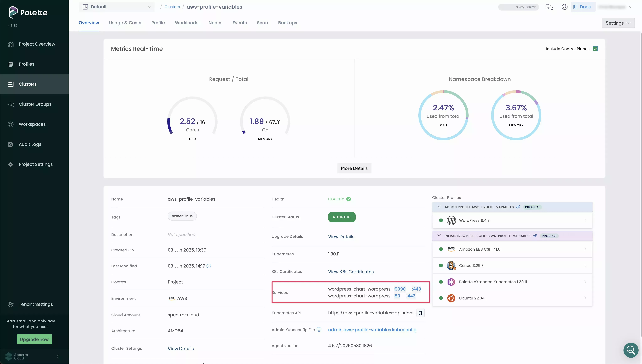
Task: Collapse the Infrastructure Profile section
Action: point(439,236)
